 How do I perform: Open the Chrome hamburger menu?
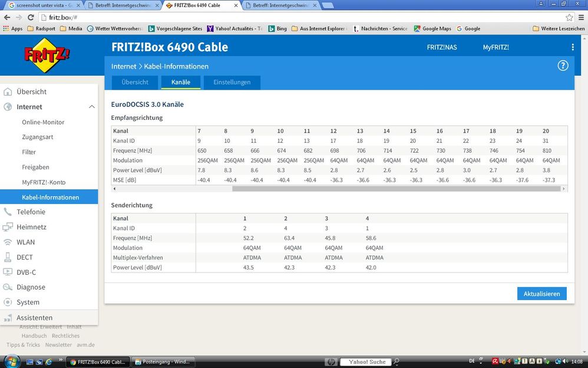(x=581, y=17)
